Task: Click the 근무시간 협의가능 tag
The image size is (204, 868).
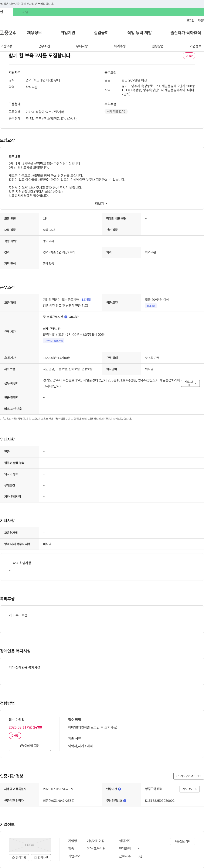Action: 54,341
